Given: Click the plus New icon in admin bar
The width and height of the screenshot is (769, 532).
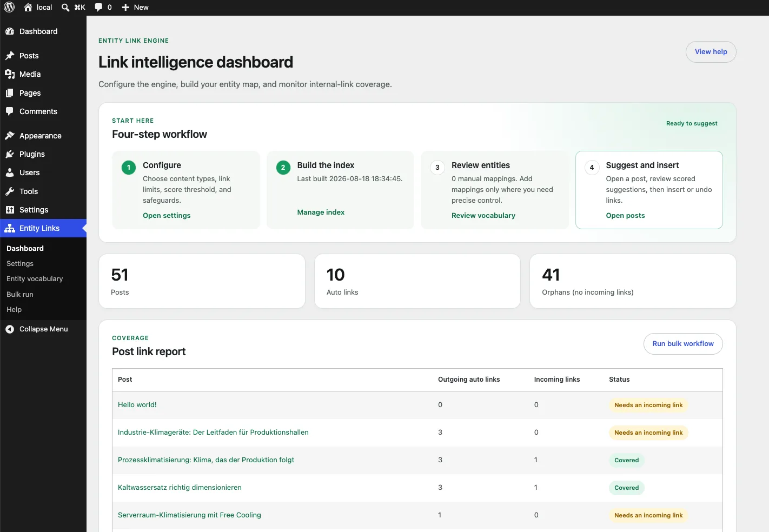Looking at the screenshot, I should pos(125,7).
